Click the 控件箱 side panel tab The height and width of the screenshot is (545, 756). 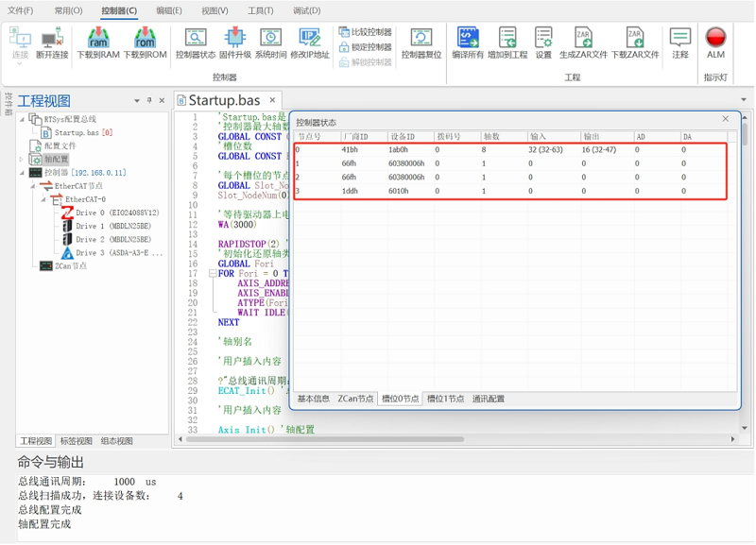click(x=8, y=104)
